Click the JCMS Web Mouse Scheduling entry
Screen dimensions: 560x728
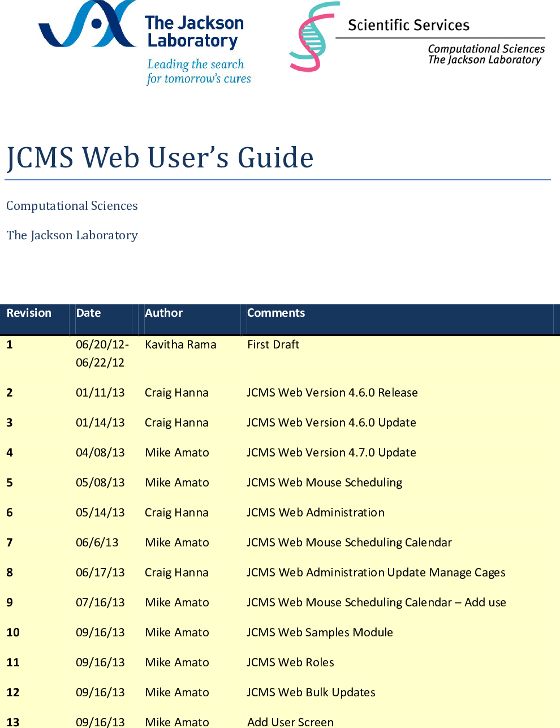coord(324,483)
